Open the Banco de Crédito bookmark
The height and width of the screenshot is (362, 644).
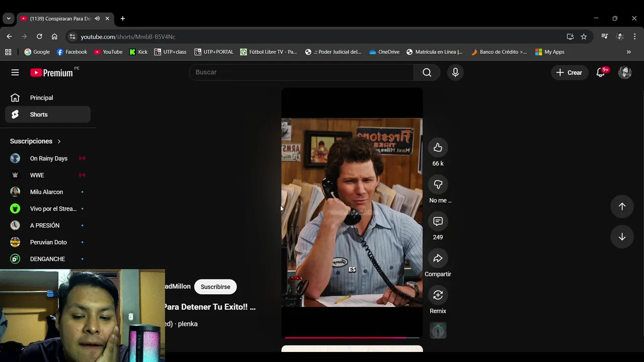pyautogui.click(x=499, y=52)
